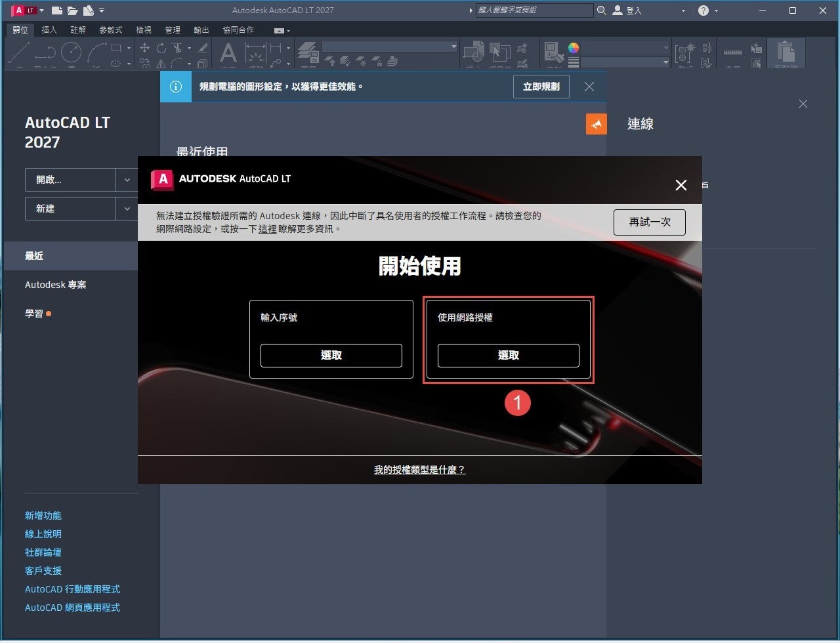Click the keyword search input field
Screen dimensions: 840x643
534,10
